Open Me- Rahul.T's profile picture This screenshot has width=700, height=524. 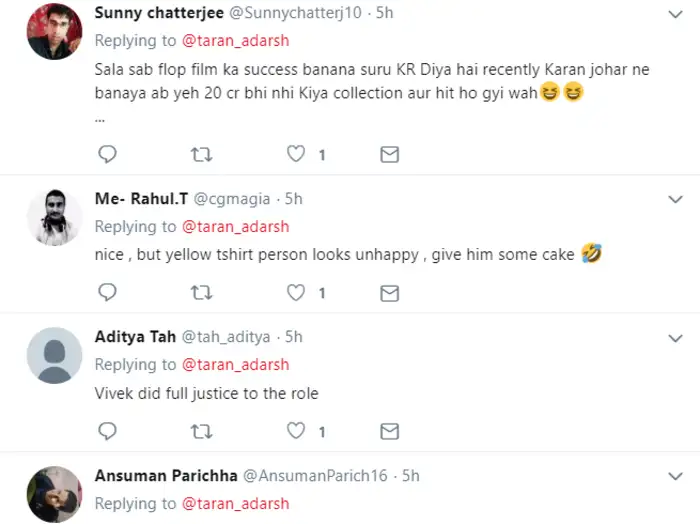pyautogui.click(x=54, y=216)
